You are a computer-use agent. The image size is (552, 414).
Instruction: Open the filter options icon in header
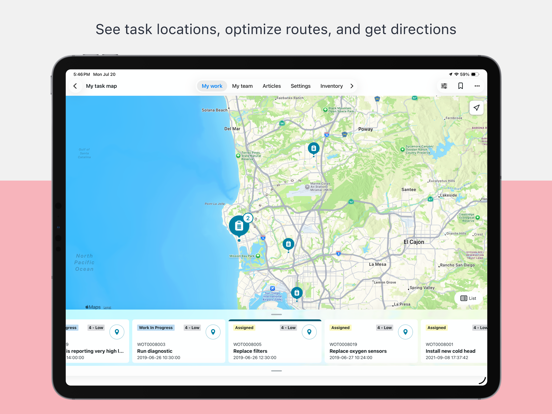click(x=444, y=86)
